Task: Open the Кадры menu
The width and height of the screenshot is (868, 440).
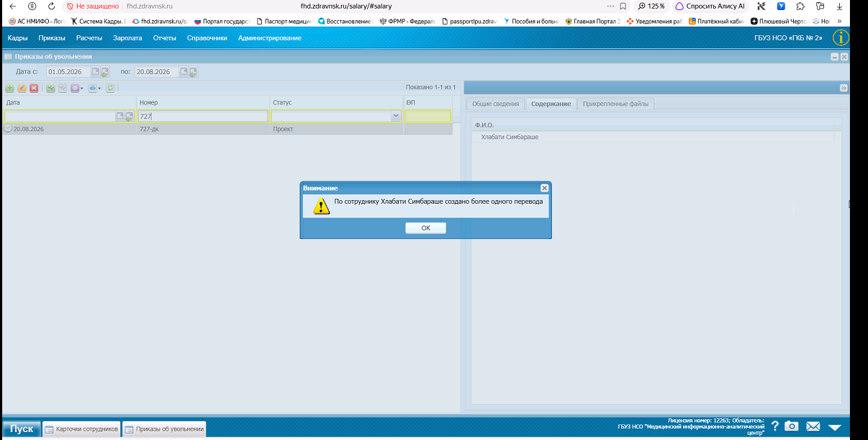Action: 17,37
